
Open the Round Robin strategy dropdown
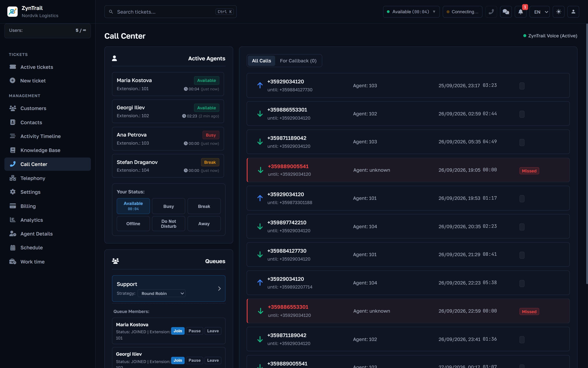162,293
